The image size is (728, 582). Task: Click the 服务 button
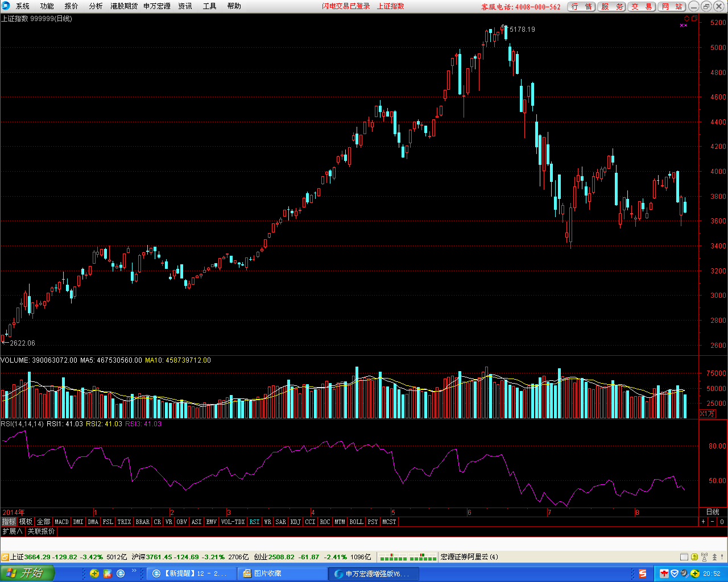[x=611, y=7]
